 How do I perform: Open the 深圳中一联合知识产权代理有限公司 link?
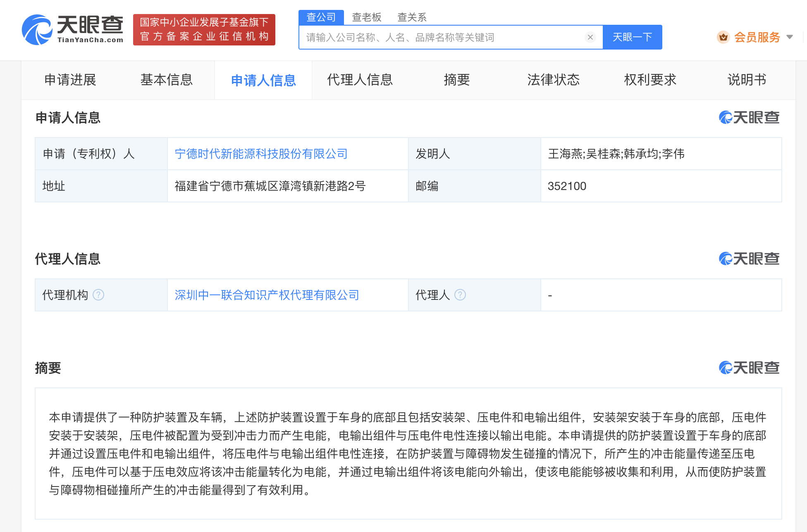coord(267,295)
